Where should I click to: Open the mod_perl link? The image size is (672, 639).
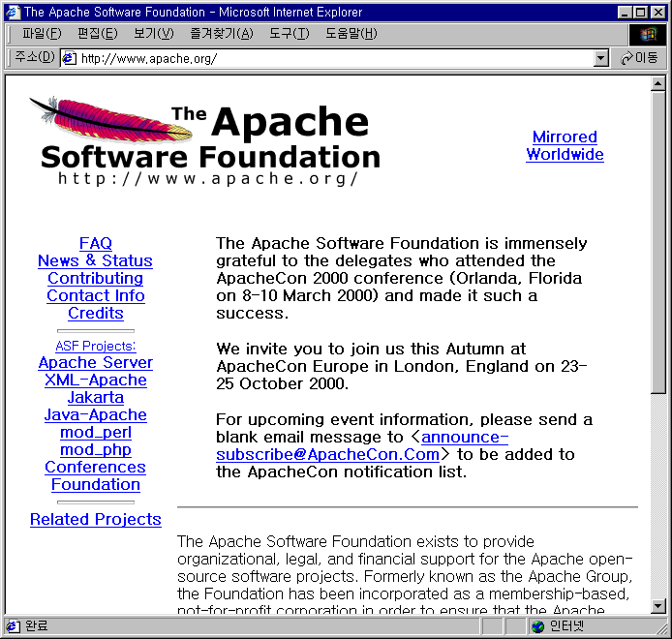coord(96,433)
